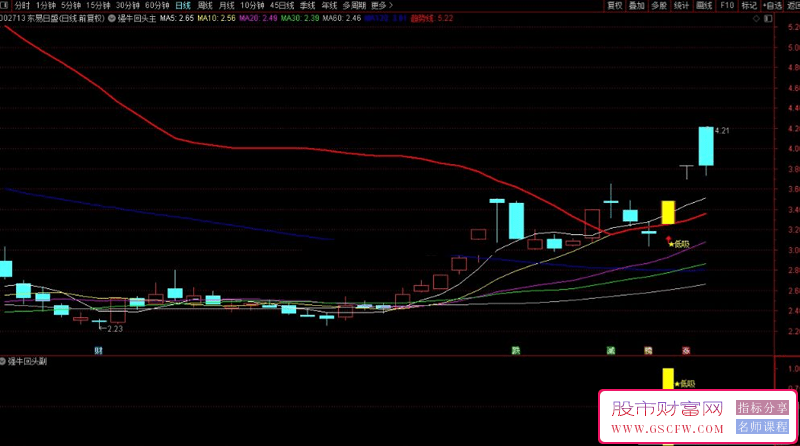Click the panel icon at far top-left
The width and height of the screenshot is (800, 446).
pos(4,5)
